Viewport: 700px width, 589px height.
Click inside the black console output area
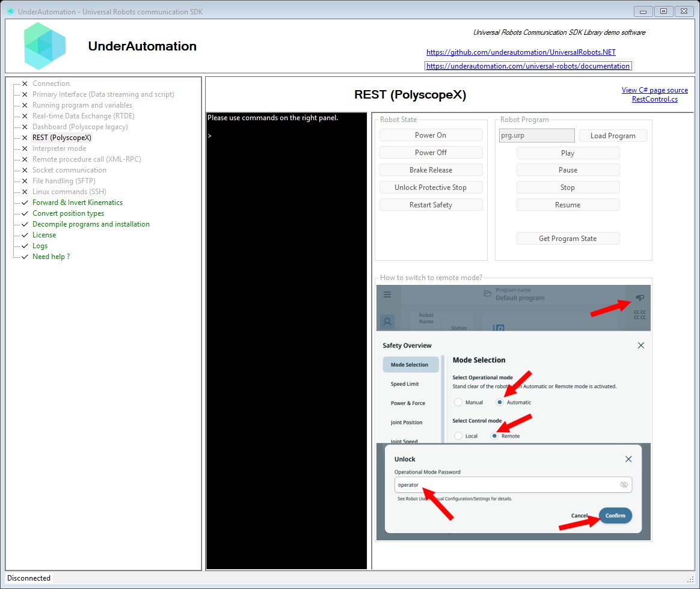tap(286, 341)
